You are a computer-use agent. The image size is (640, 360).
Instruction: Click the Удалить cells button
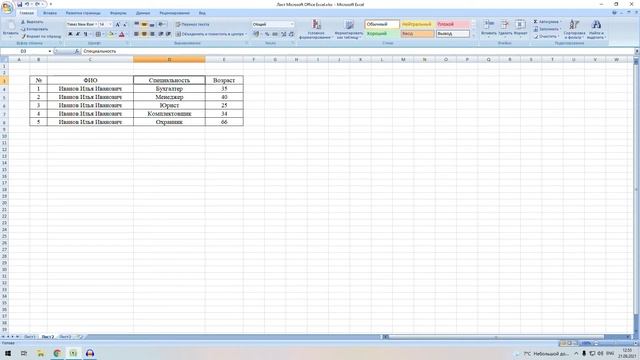505,28
